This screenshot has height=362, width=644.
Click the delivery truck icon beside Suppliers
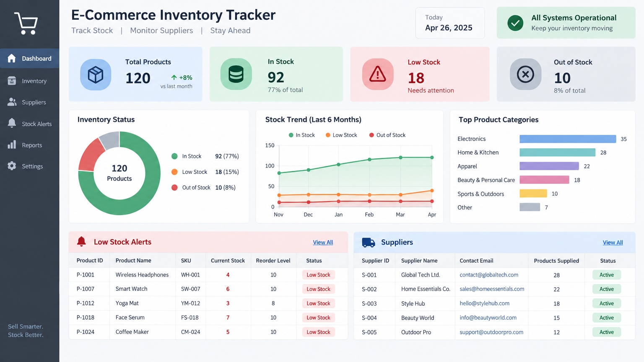[369, 242]
